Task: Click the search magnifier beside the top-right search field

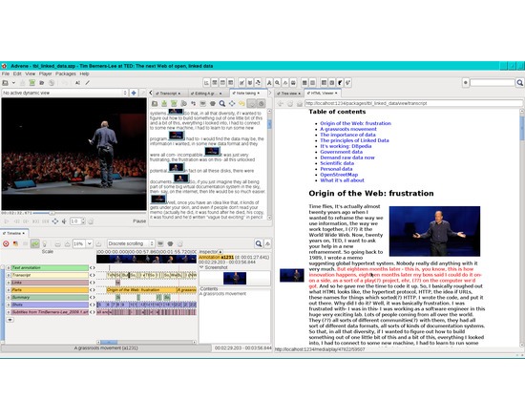Action: tap(519, 82)
